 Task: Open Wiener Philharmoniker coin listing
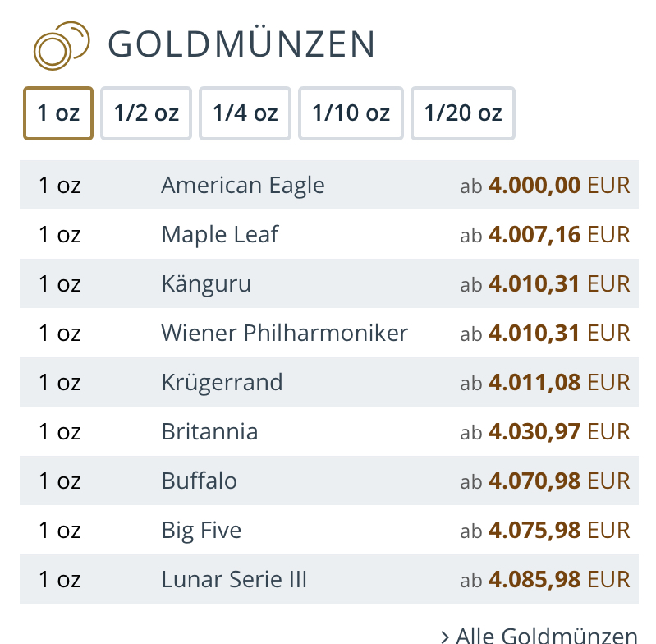tap(285, 333)
